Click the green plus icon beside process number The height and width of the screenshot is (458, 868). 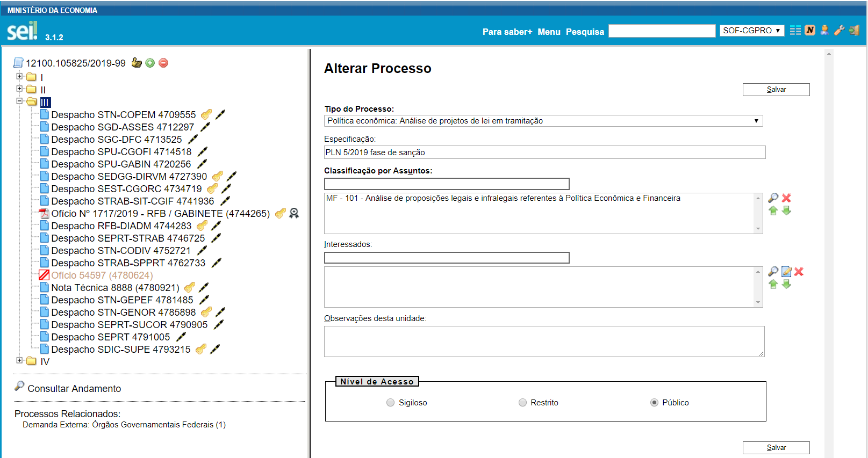tap(150, 63)
